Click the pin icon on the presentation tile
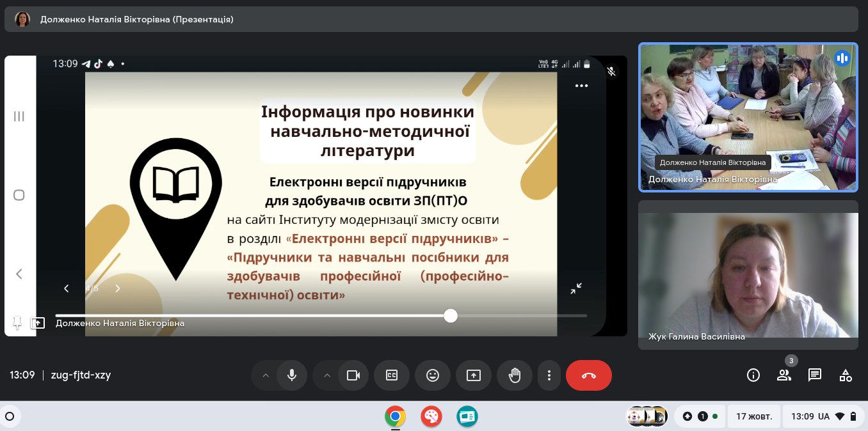This screenshot has height=431, width=868. [17, 323]
